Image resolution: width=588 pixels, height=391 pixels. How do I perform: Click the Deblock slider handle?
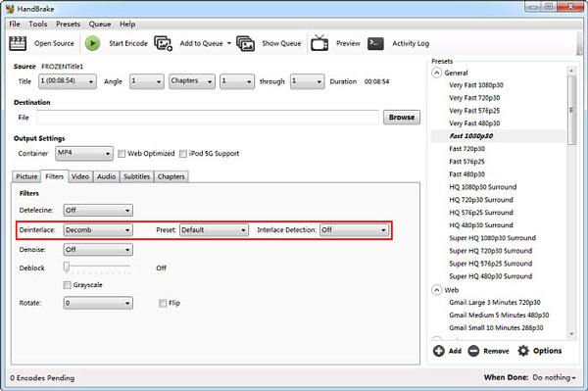tap(67, 268)
